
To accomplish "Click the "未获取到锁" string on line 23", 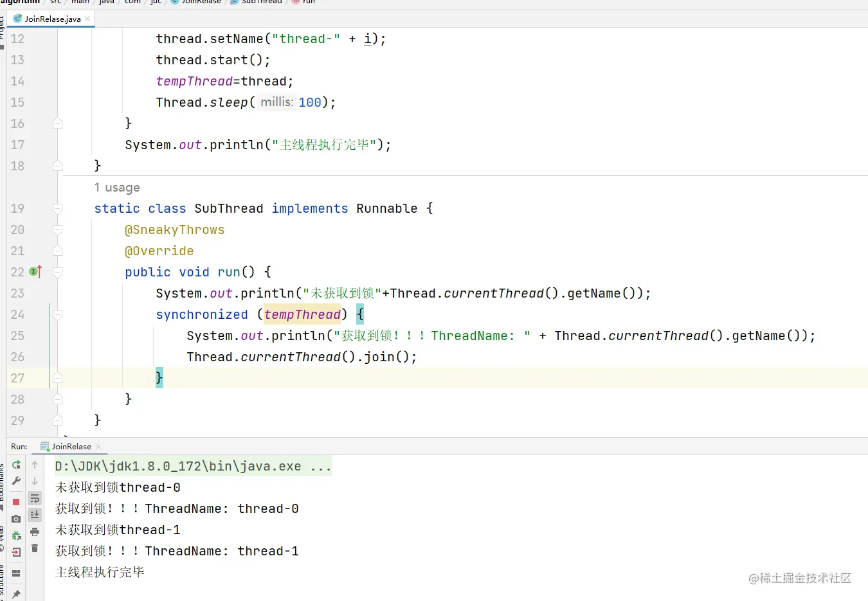I will coord(342,293).
